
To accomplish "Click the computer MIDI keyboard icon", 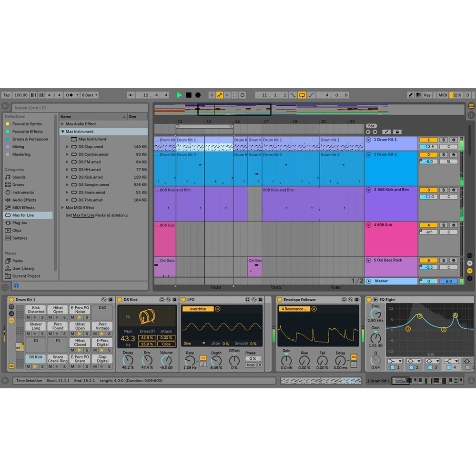I will 418,95.
